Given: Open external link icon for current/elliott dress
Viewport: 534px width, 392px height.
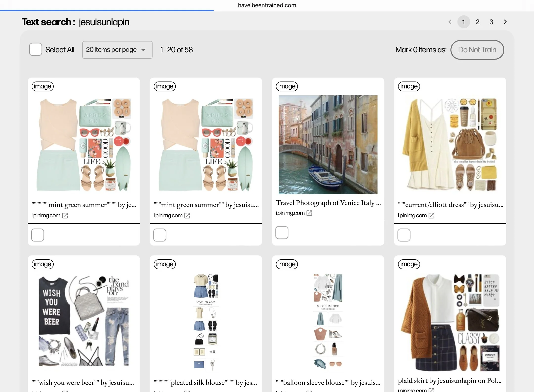Looking at the screenshot, I should coord(431,216).
